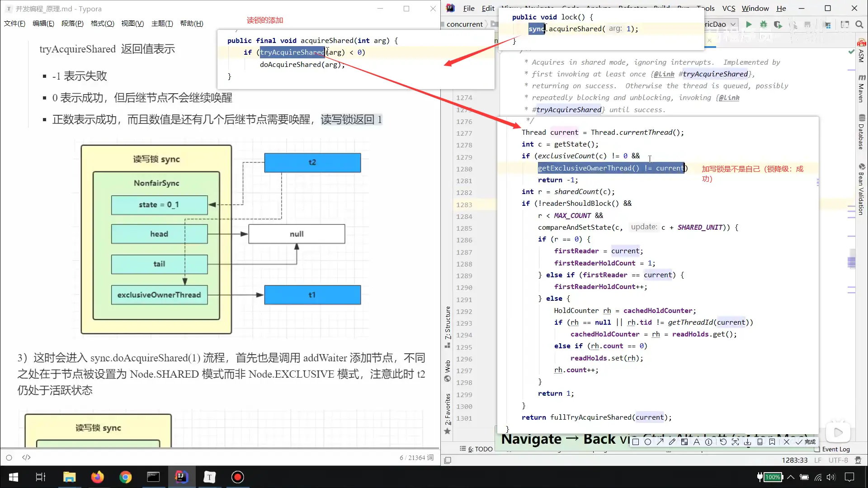Save the screenshot with download icon

(747, 442)
